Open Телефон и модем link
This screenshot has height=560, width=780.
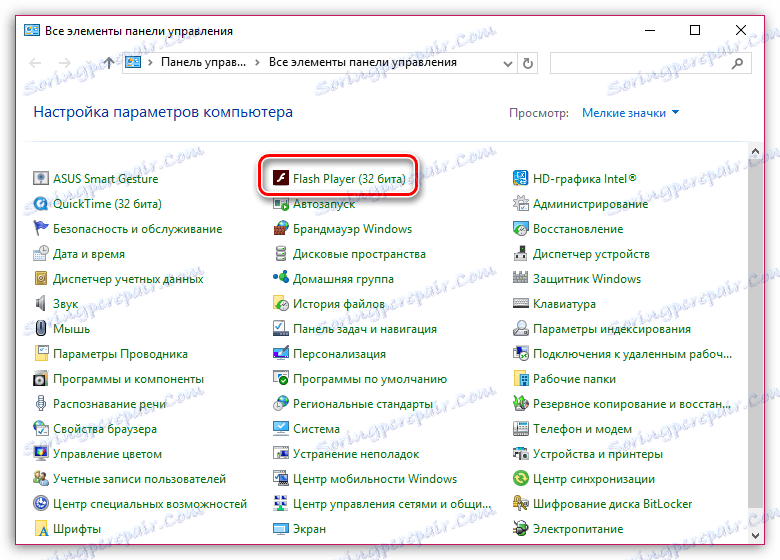tap(582, 429)
